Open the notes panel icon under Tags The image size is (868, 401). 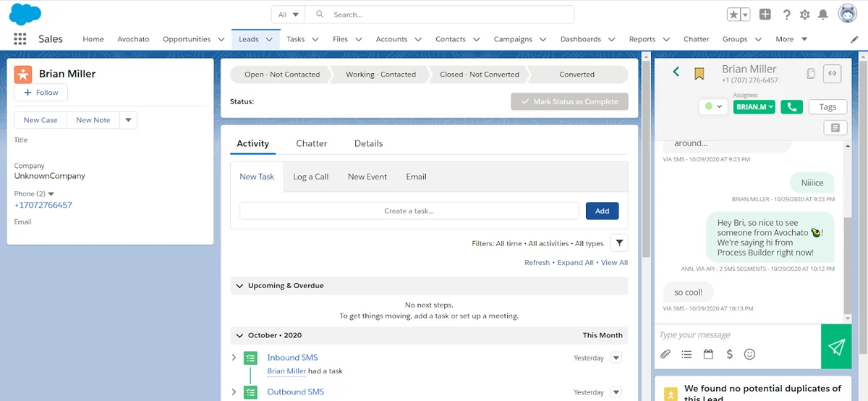[x=835, y=127]
